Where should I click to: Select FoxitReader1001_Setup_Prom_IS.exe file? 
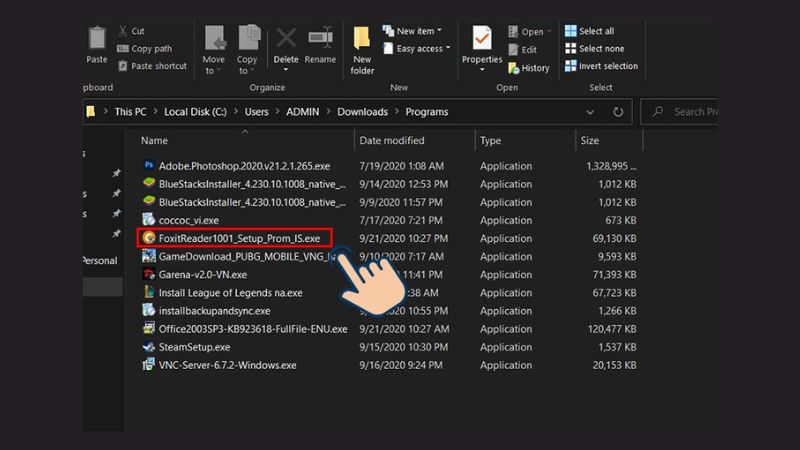click(x=239, y=238)
